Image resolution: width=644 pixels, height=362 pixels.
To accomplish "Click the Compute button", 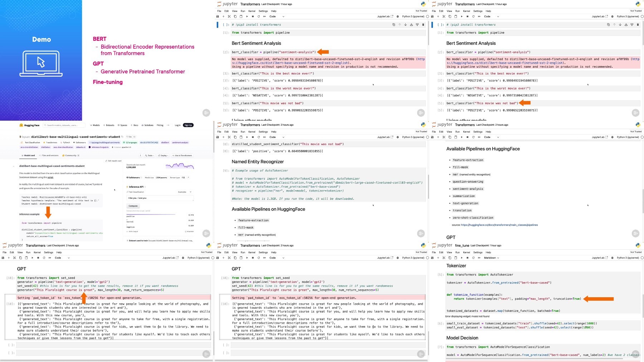I will [x=133, y=206].
